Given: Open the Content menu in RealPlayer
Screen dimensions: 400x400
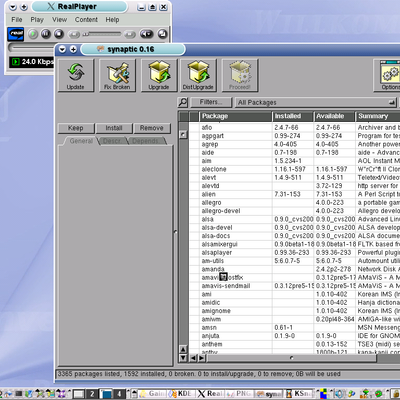Looking at the screenshot, I should 86,20.
